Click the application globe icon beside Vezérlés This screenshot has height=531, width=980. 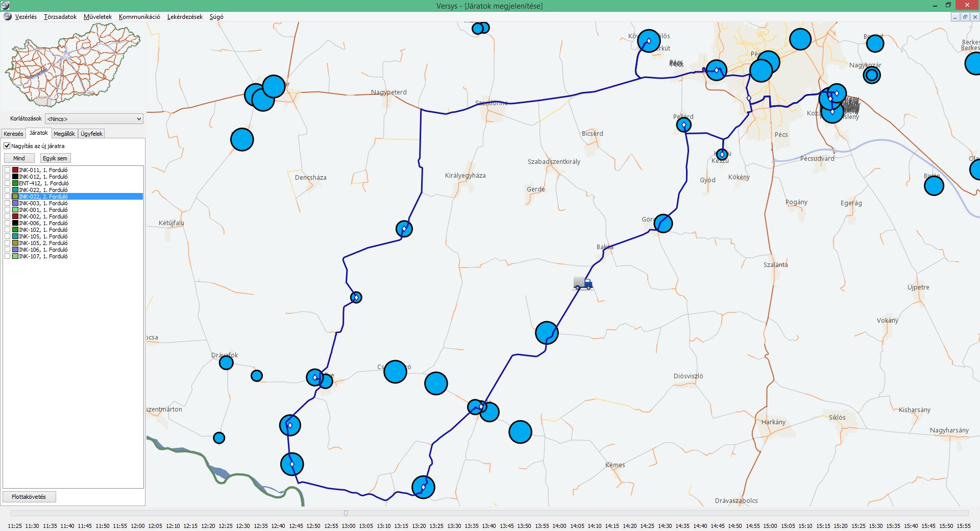(x=7, y=16)
